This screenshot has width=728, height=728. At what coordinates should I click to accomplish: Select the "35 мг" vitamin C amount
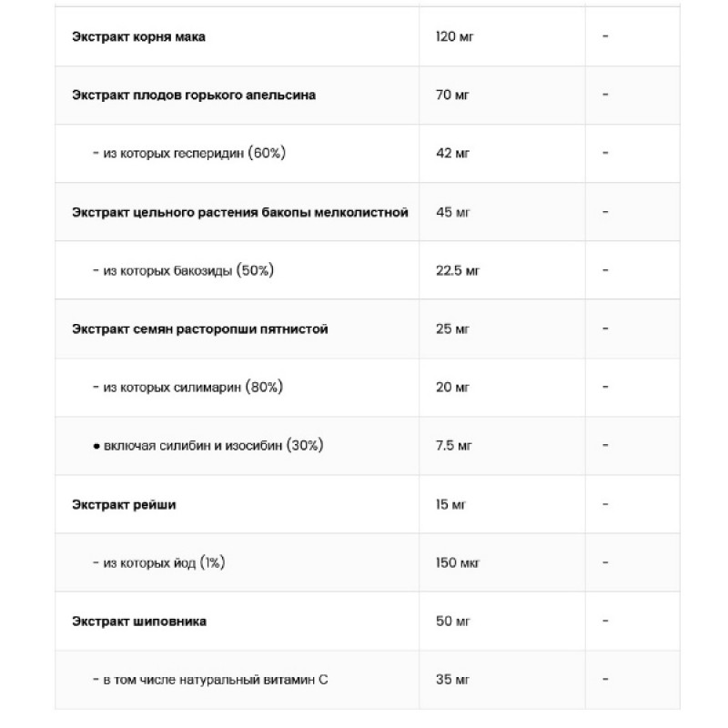coord(453,680)
